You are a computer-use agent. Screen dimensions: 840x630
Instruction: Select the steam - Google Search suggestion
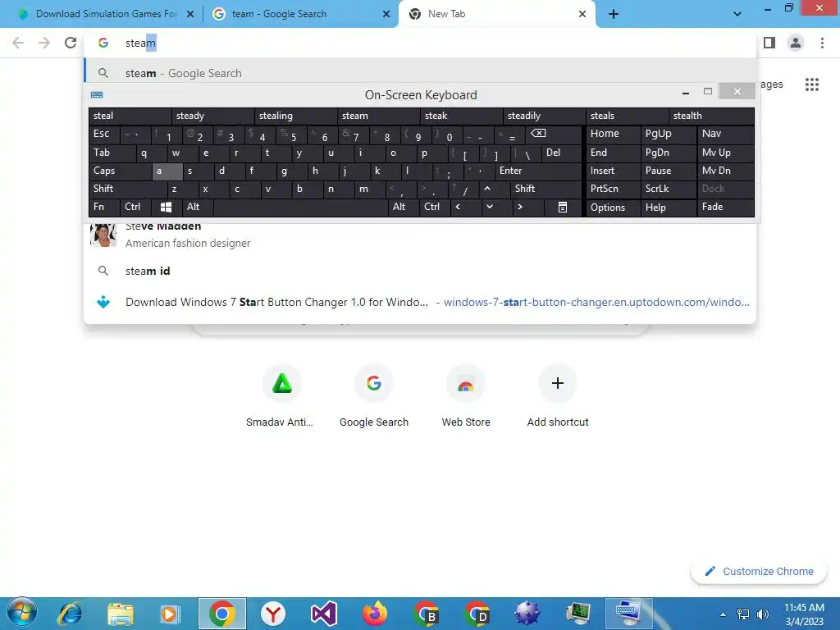[x=421, y=73]
